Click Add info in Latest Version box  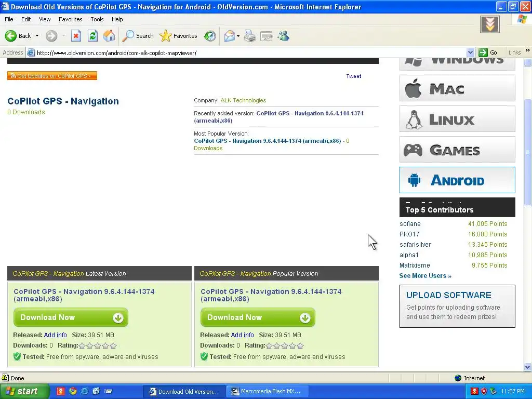coord(55,335)
